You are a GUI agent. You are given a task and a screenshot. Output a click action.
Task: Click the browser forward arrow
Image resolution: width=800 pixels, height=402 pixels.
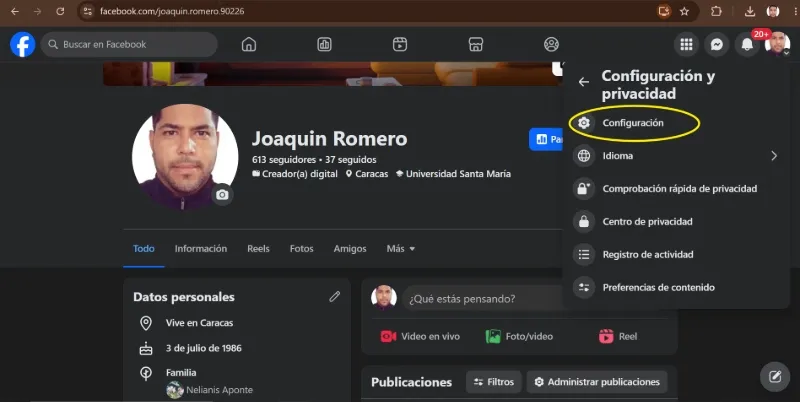point(37,11)
